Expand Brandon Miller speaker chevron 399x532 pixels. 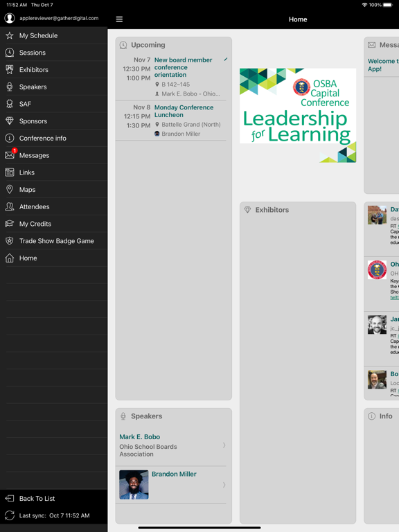[x=224, y=485]
